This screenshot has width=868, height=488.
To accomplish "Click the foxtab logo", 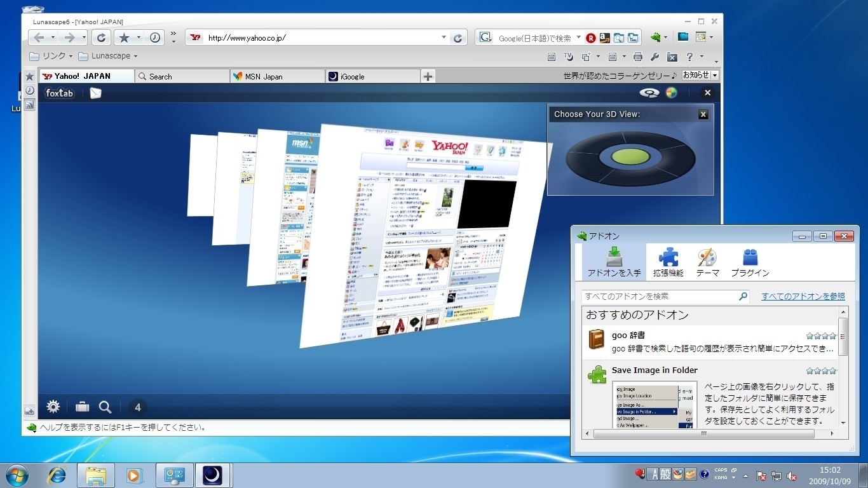I will (x=59, y=93).
